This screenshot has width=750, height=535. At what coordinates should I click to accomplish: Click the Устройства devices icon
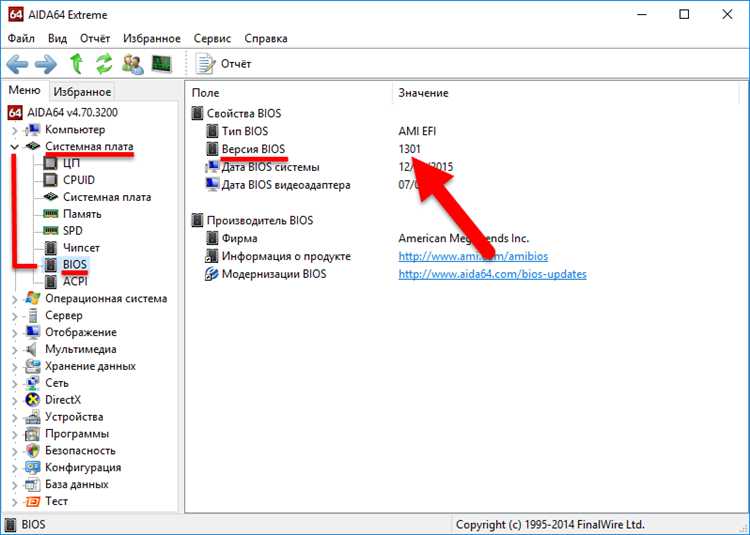pyautogui.click(x=33, y=417)
